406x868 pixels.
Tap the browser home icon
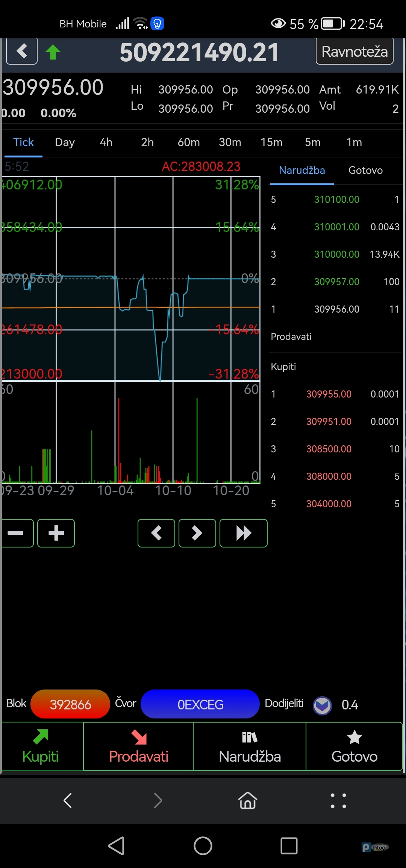tap(248, 800)
